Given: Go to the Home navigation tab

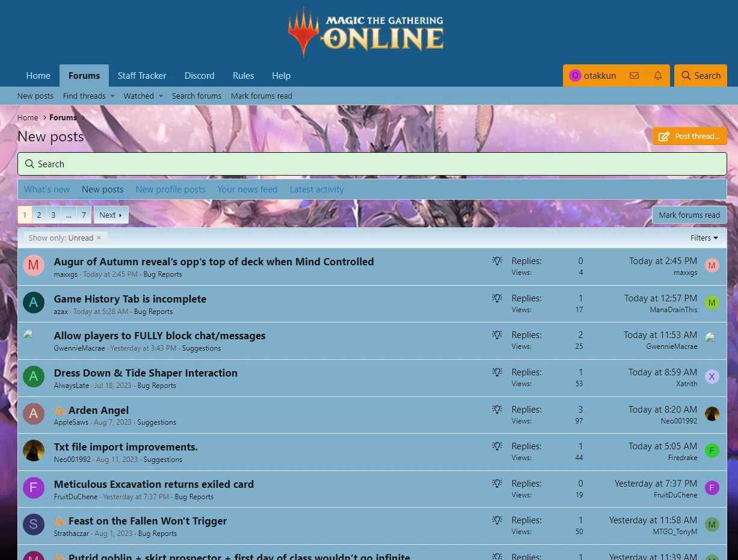Looking at the screenshot, I should coord(38,76).
